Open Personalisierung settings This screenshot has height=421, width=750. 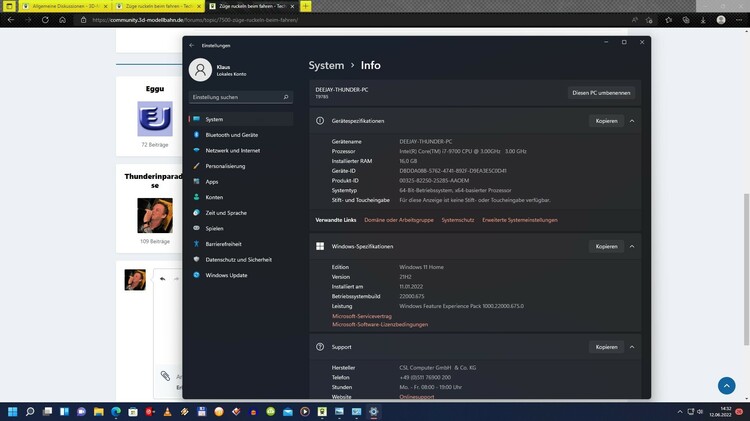pyautogui.click(x=241, y=166)
